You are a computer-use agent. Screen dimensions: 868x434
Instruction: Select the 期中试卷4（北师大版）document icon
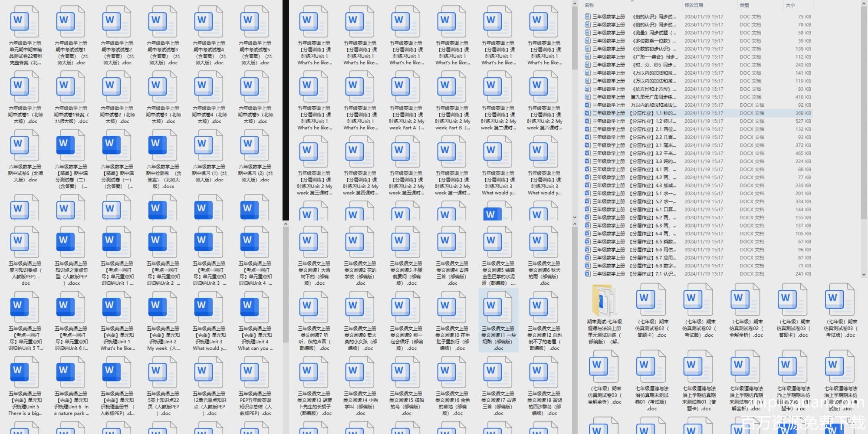tap(208, 87)
